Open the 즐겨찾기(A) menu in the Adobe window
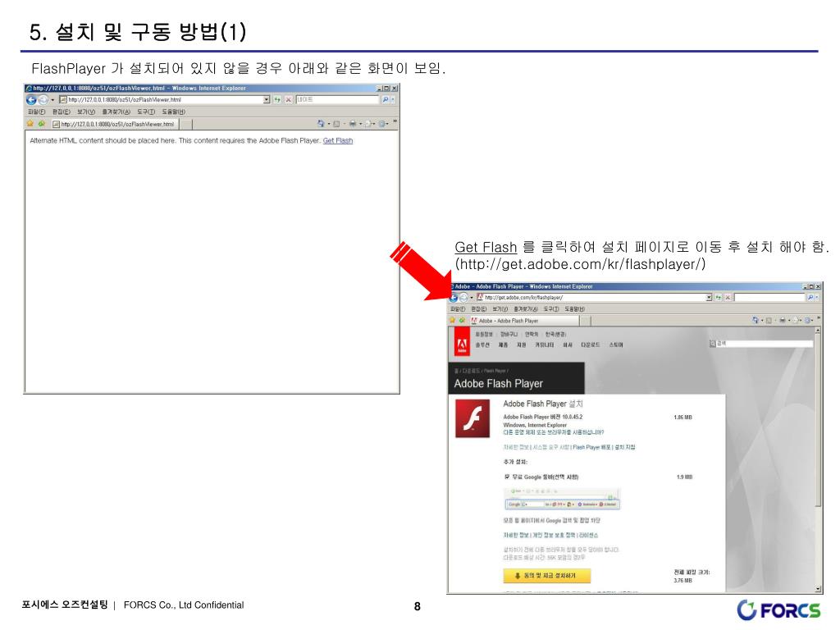The width and height of the screenshot is (840, 630). [x=527, y=309]
